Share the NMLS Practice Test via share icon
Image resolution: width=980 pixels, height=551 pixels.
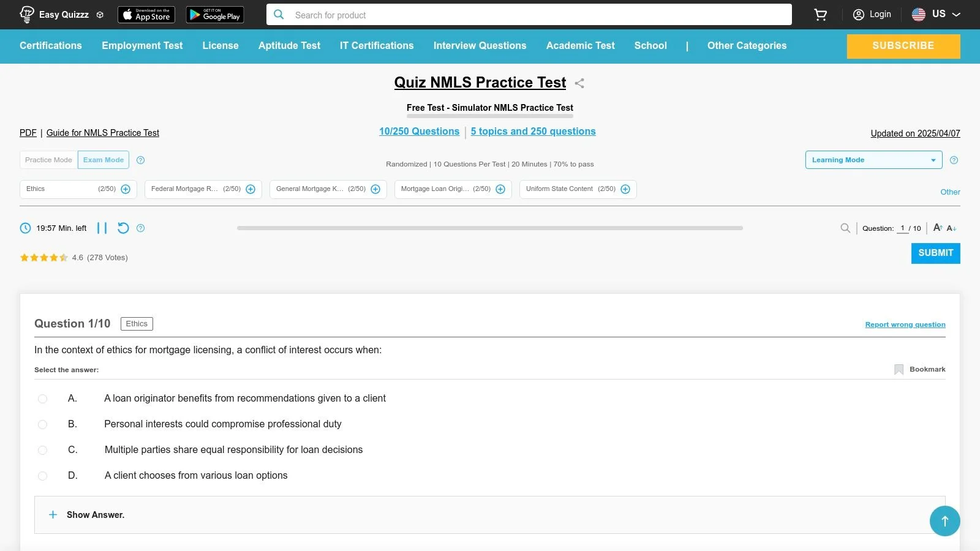click(x=579, y=83)
